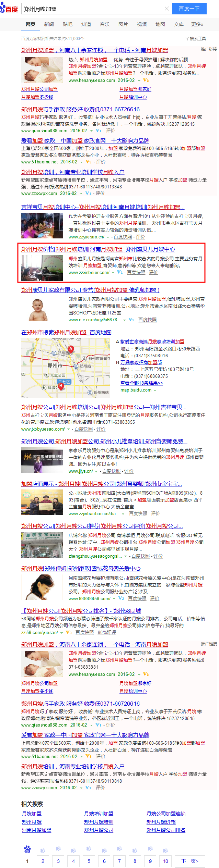Image resolution: width=219 pixels, height=868 pixels.
Task: Switch to the 地图 tab
Action: tap(160, 24)
